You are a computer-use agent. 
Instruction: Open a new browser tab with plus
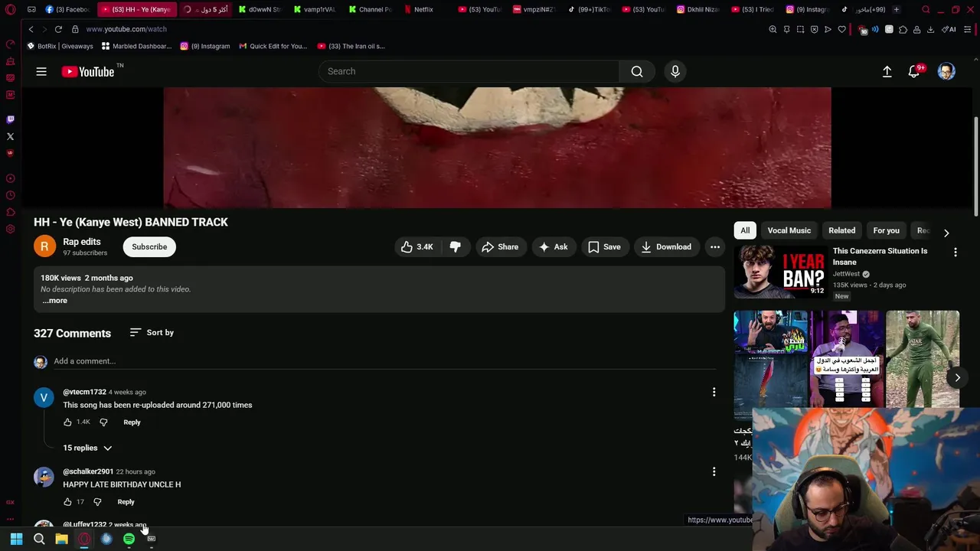point(896,9)
